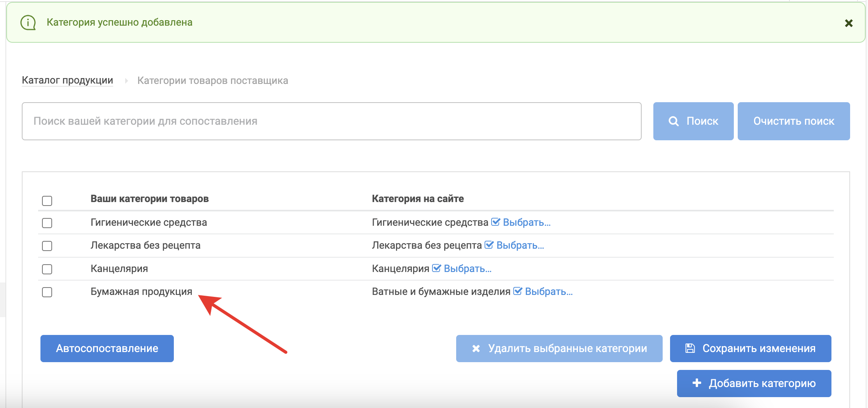Check the Бумажная продукция row checkbox
868x408 pixels.
tap(47, 292)
